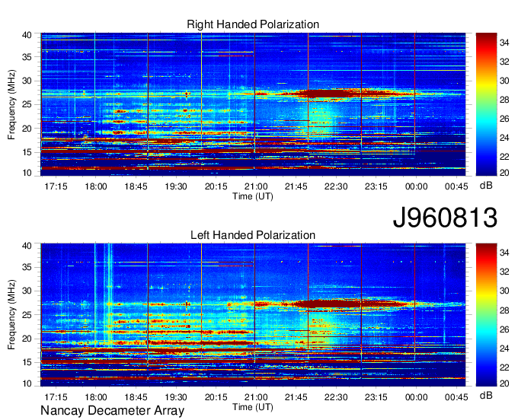Click 'Time (UT)' label under Left Handed plot

(253, 407)
